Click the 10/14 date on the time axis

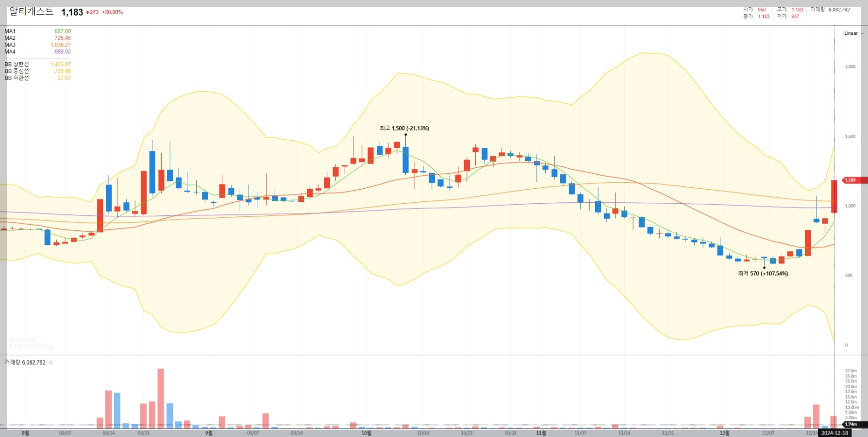(x=423, y=433)
